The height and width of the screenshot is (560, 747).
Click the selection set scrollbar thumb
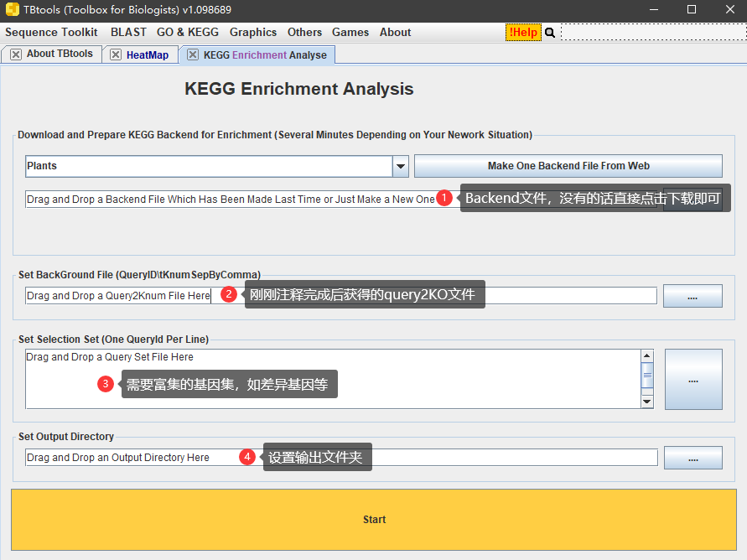(x=647, y=375)
